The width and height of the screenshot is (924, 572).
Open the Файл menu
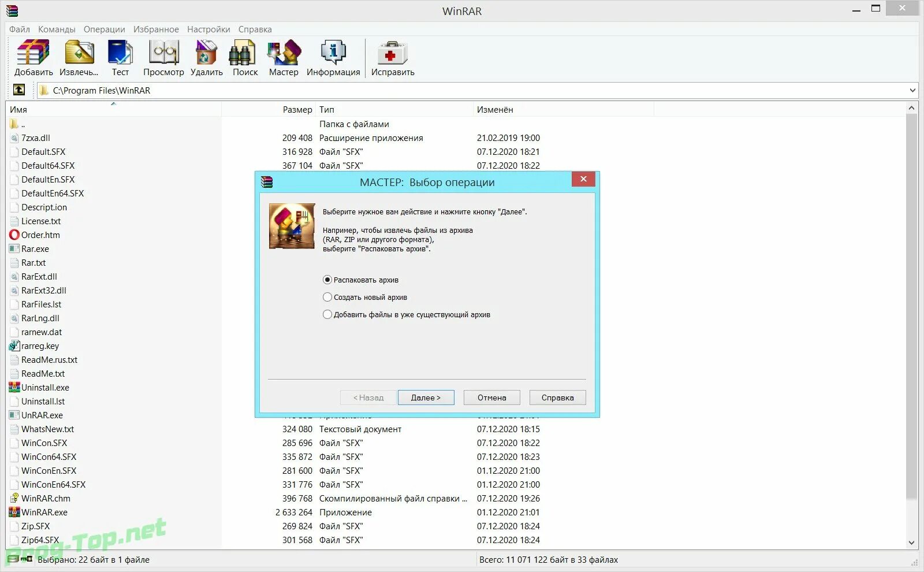click(20, 29)
